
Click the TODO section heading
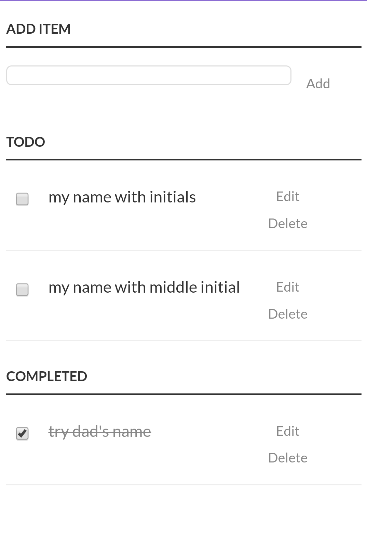point(26,142)
